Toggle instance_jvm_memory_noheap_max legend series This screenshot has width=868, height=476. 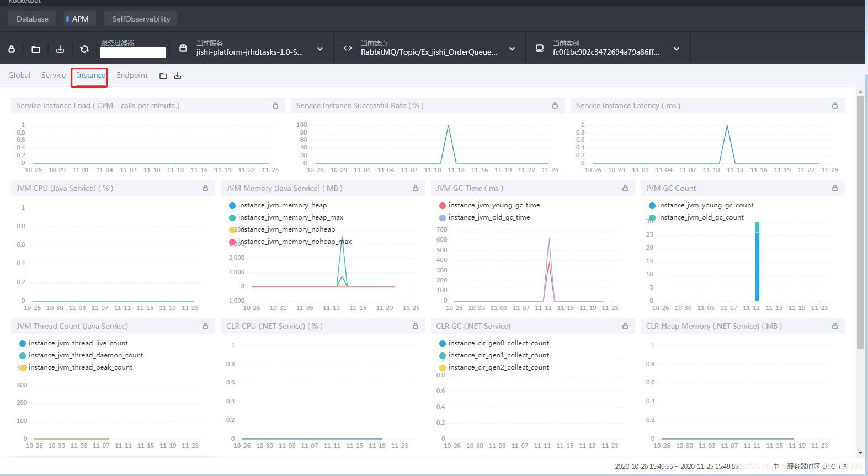tap(290, 242)
